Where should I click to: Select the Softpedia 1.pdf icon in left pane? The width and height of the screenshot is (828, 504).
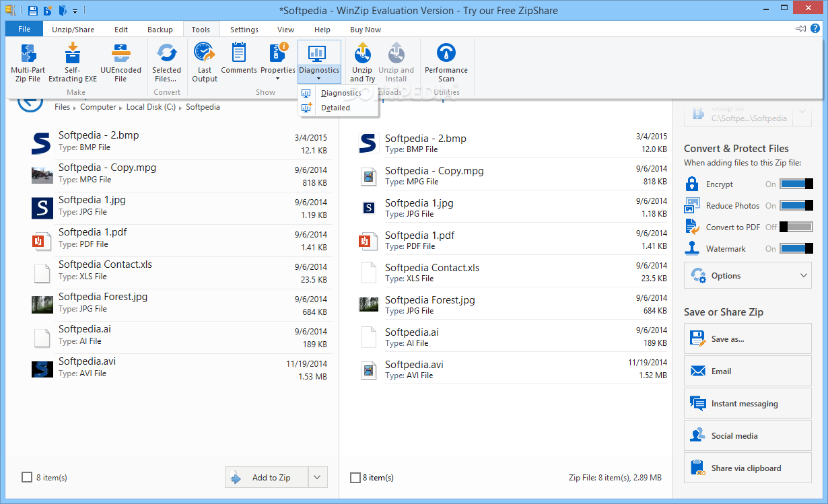coord(42,240)
